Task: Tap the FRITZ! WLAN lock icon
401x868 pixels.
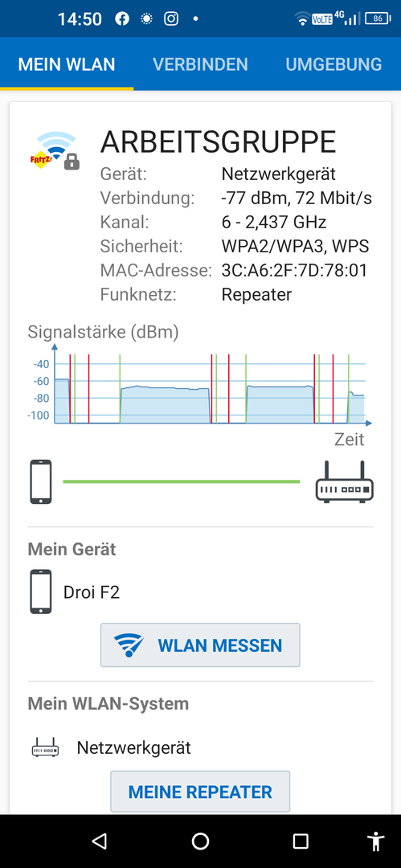Action: click(x=55, y=150)
